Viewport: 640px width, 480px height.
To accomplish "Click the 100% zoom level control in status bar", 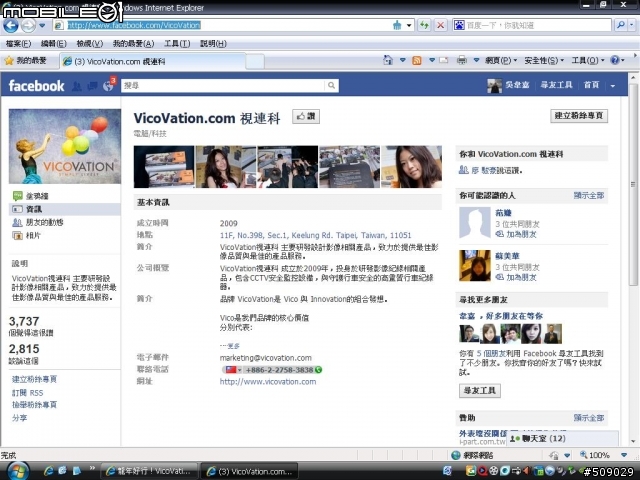I will [599, 455].
